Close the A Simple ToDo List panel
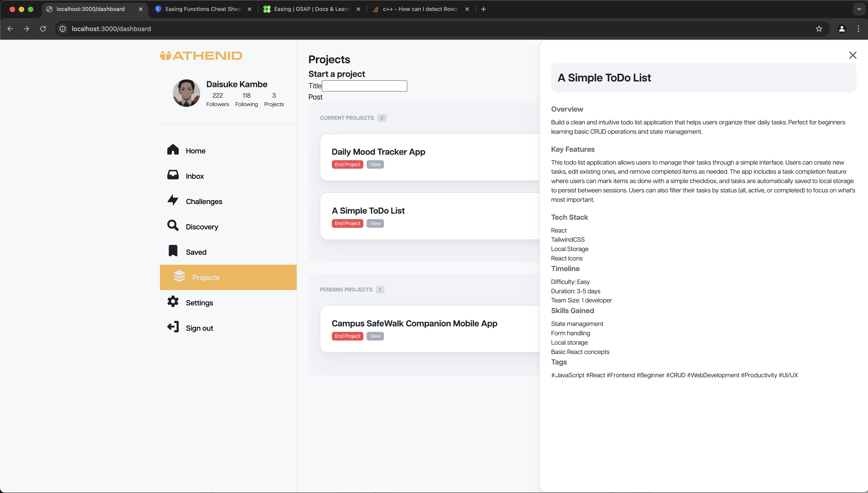Viewport: 868px width, 493px height. click(x=852, y=55)
